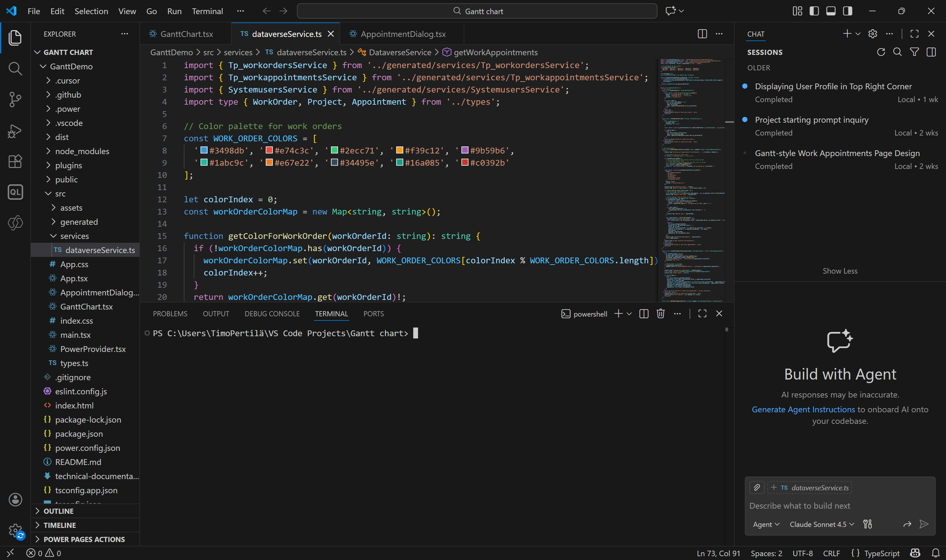Open the Source Control view
Image resolution: width=946 pixels, height=560 pixels.
(x=15, y=100)
